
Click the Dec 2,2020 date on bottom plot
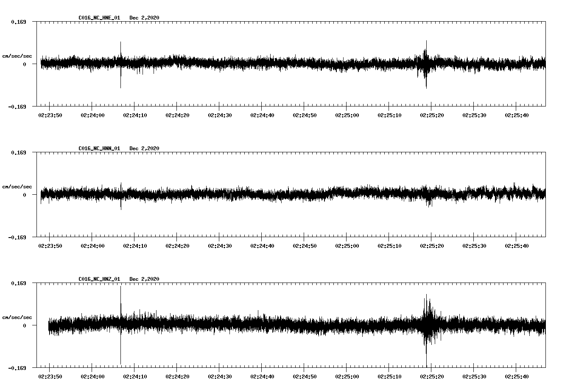tap(145, 279)
